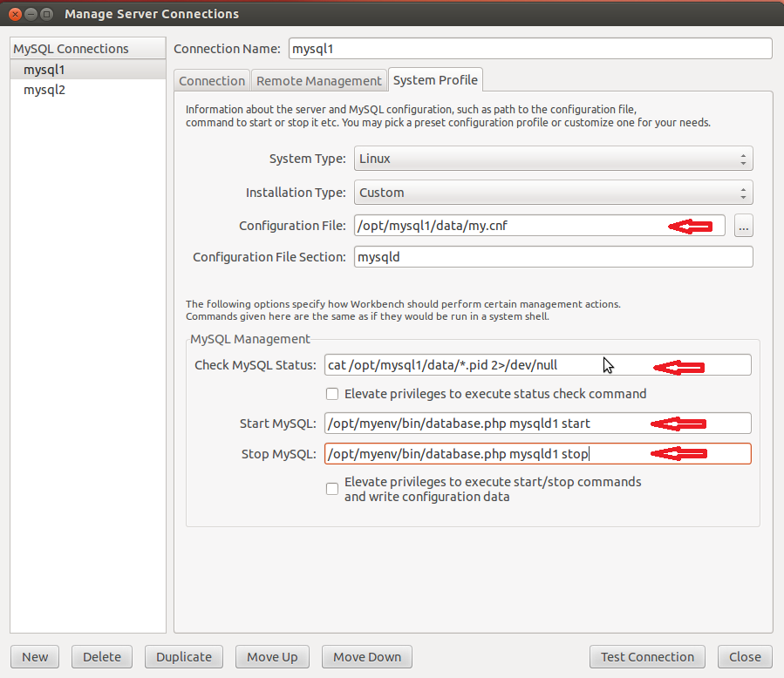Enable elevate privileges for status check command

pos(332,394)
